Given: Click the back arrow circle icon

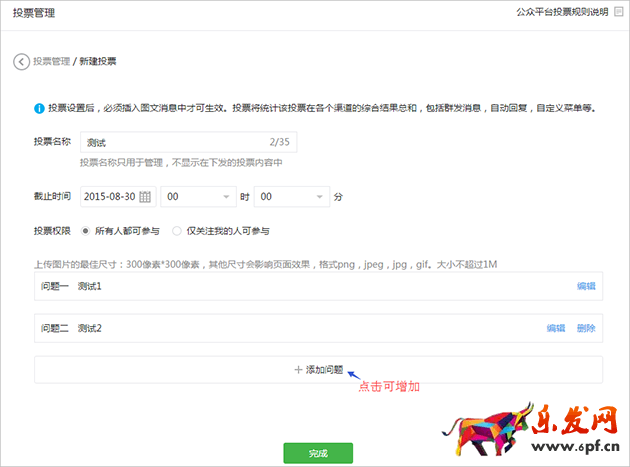Looking at the screenshot, I should [20, 61].
